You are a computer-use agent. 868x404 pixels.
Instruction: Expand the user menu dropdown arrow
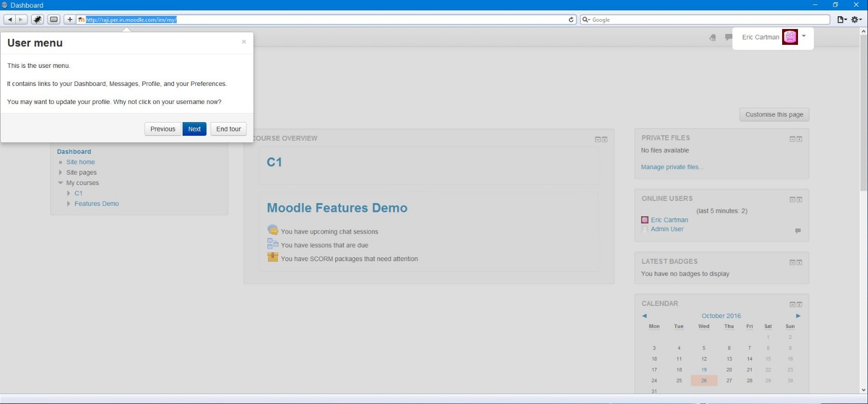click(804, 36)
